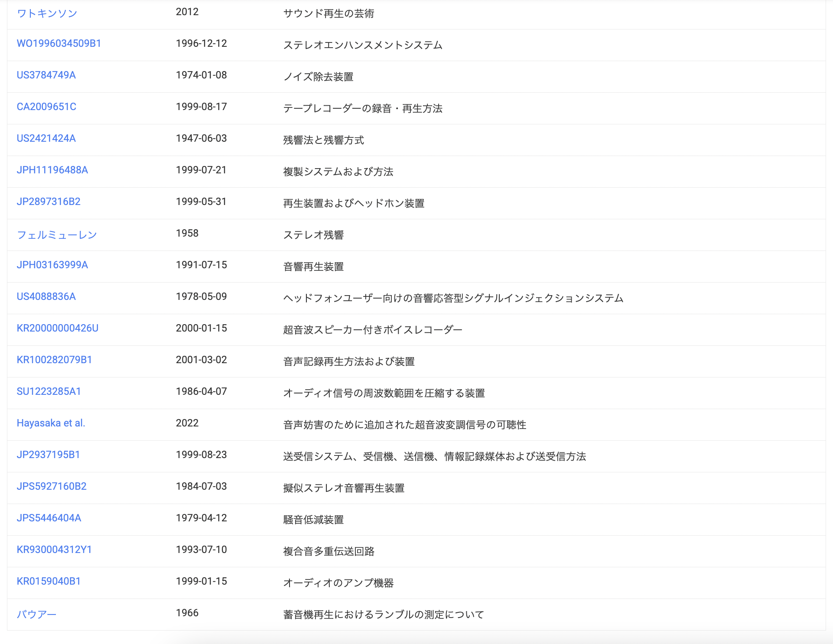Open patent KR20000000426U
The width and height of the screenshot is (833, 644).
[58, 328]
